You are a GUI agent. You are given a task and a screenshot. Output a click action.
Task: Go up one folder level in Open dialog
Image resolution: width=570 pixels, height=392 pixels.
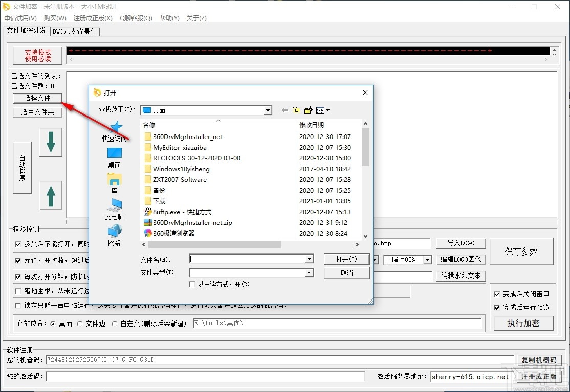[x=296, y=109]
